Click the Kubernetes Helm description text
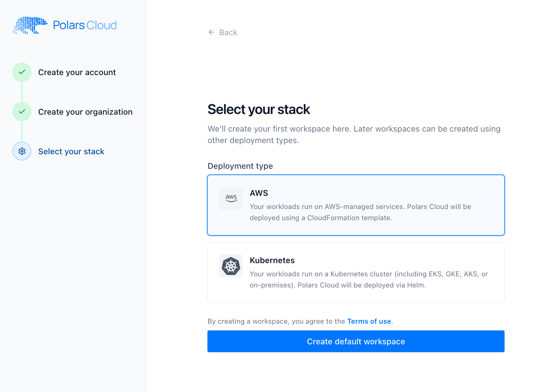The height and width of the screenshot is (392, 557). point(369,279)
